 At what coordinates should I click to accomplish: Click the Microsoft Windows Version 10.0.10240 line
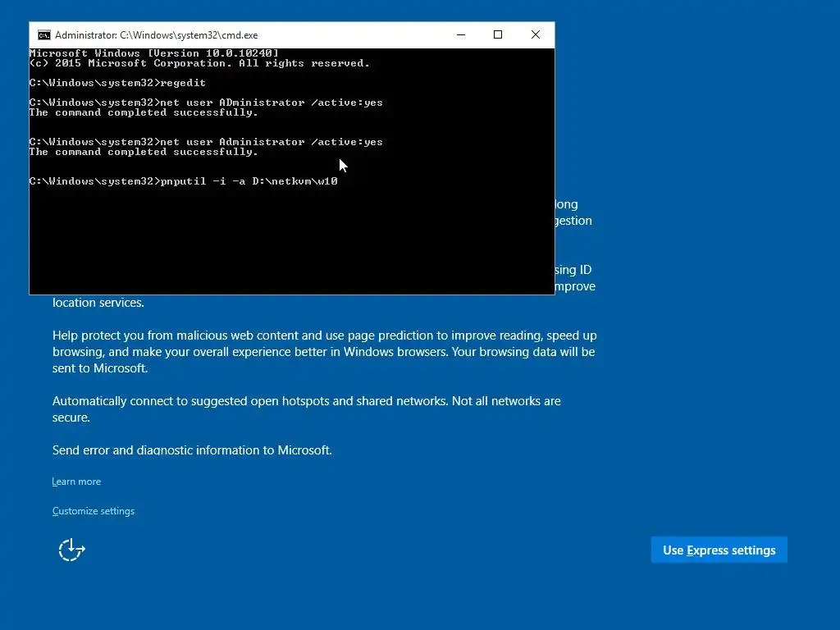click(153, 53)
